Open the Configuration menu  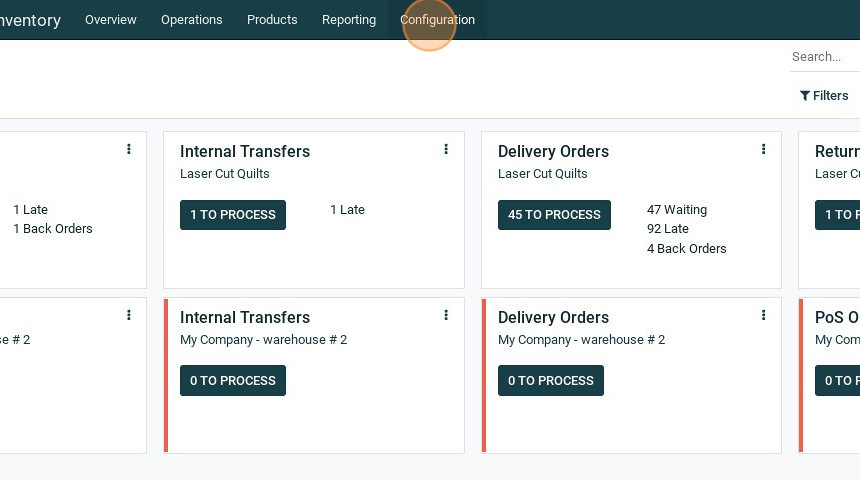437,20
